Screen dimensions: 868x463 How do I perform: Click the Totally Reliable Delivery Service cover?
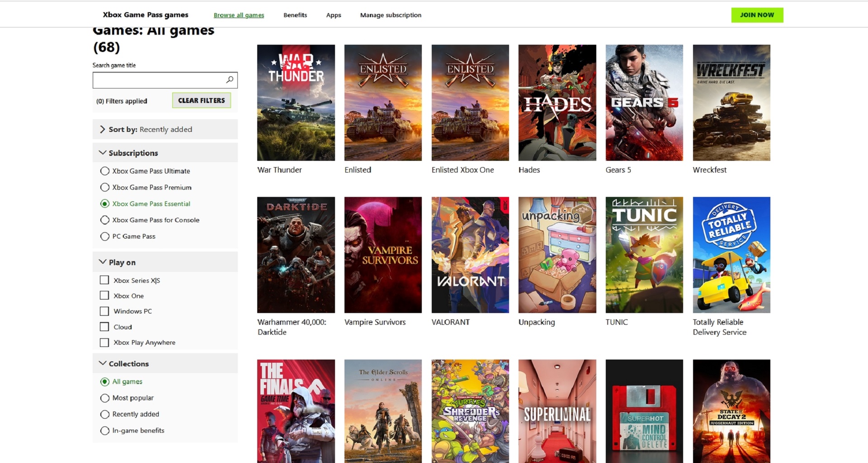click(x=731, y=255)
